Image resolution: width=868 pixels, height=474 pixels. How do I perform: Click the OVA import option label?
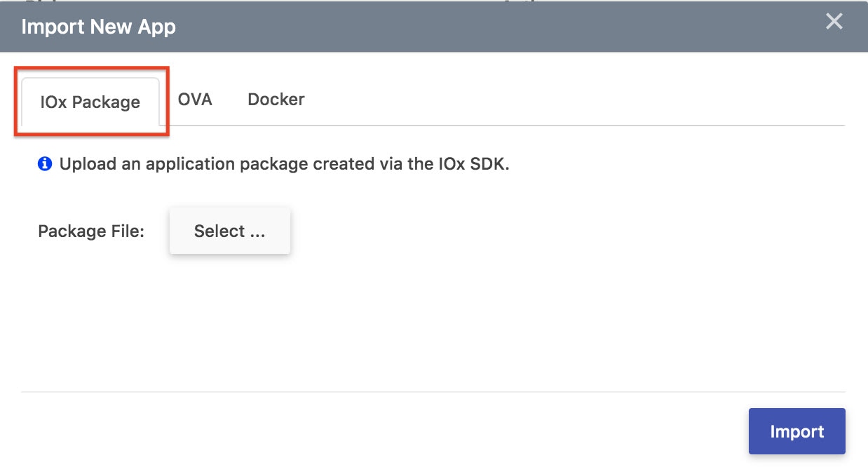click(x=195, y=100)
